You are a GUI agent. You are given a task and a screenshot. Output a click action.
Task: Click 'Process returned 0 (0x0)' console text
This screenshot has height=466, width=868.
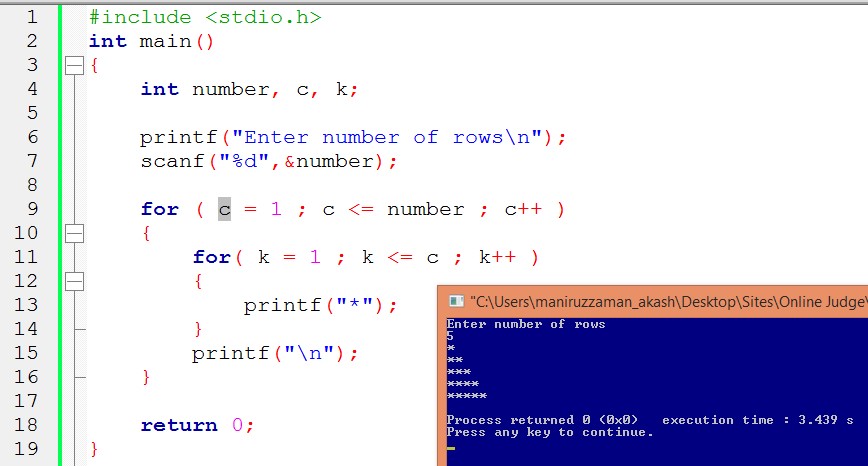click(542, 420)
